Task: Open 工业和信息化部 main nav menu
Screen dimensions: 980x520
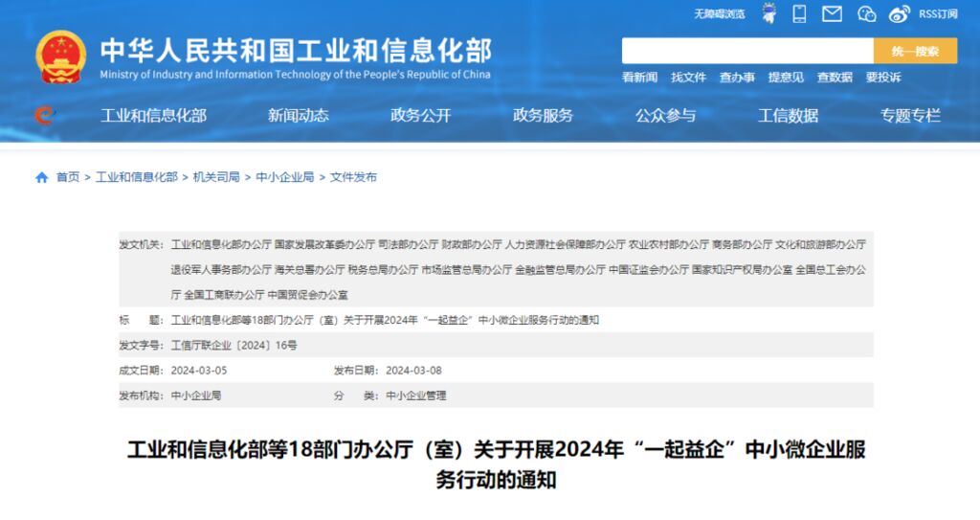Action: (154, 115)
